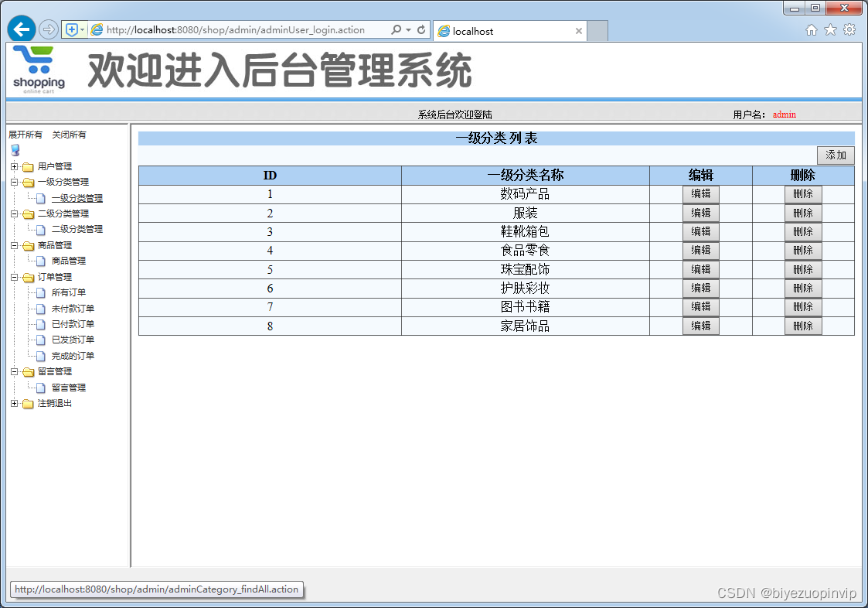Click the URL address field
The image size is (868, 608).
click(236, 30)
